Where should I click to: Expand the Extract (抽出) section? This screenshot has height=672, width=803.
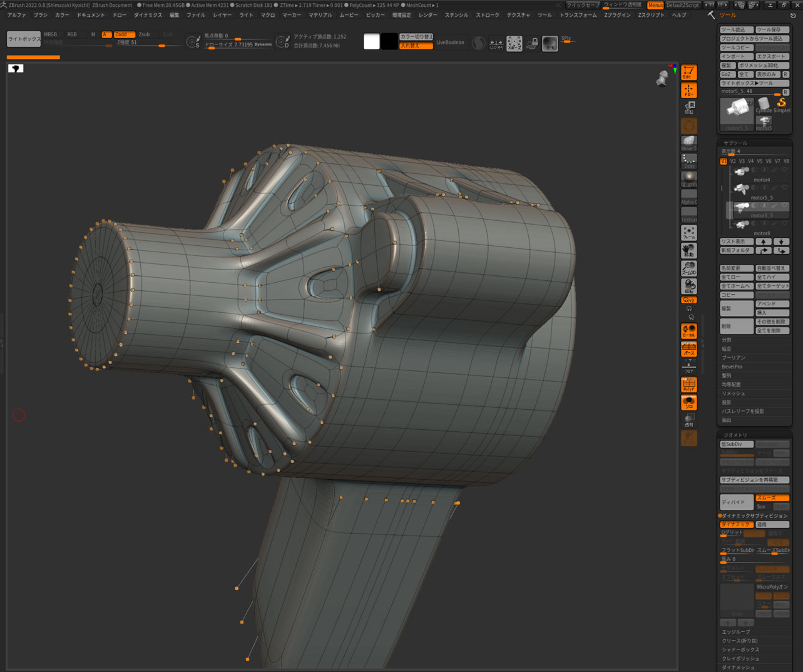tap(727, 420)
